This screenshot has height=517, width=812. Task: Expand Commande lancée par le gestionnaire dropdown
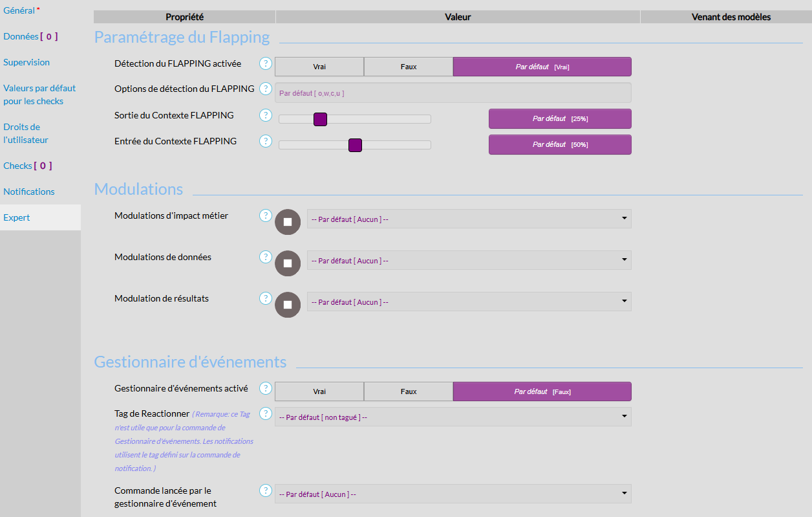(453, 494)
